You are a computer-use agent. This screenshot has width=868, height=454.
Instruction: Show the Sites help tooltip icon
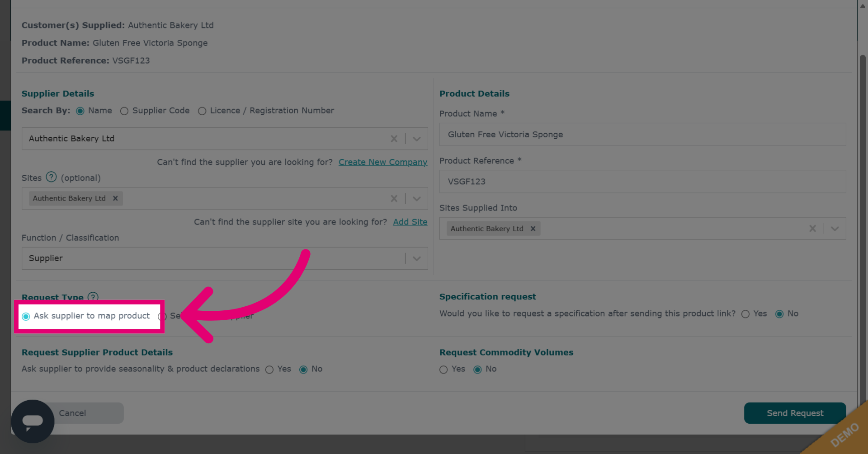52,177
